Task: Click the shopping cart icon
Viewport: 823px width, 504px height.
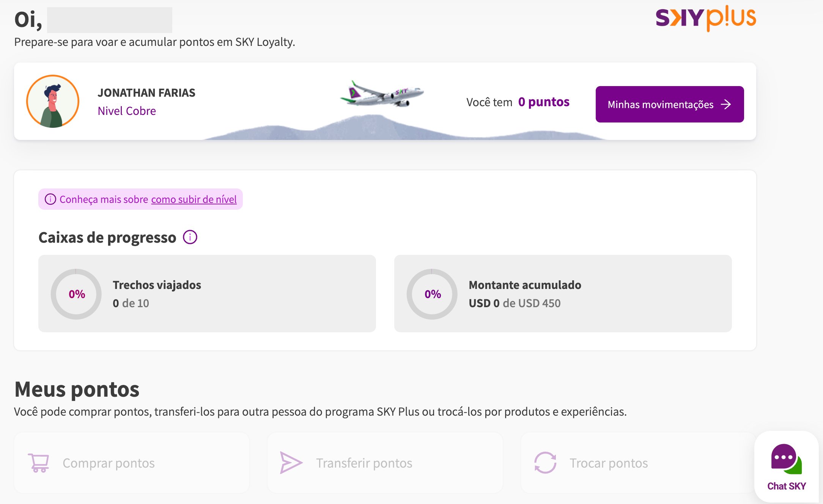Action: pyautogui.click(x=38, y=463)
